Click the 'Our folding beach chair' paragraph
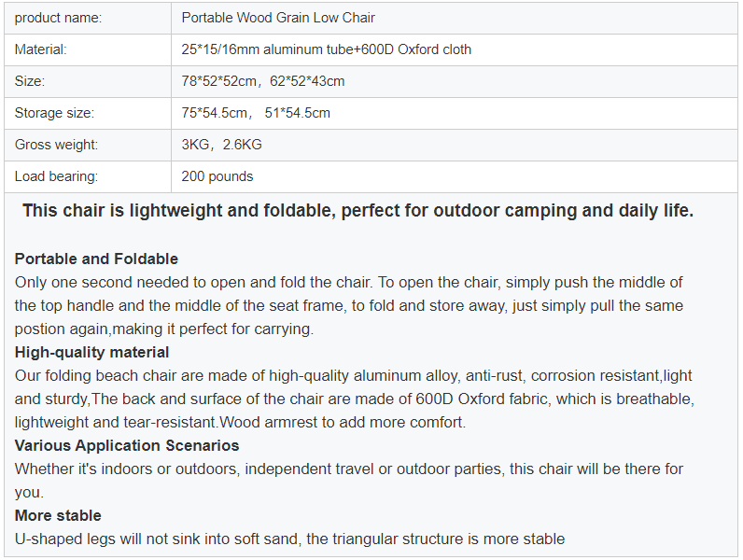743x560 pixels. coord(355,399)
